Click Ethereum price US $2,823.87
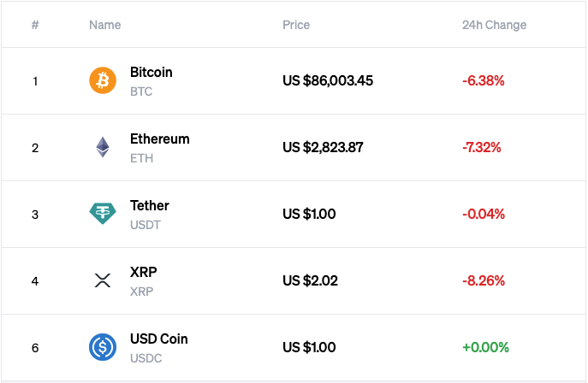 click(323, 147)
